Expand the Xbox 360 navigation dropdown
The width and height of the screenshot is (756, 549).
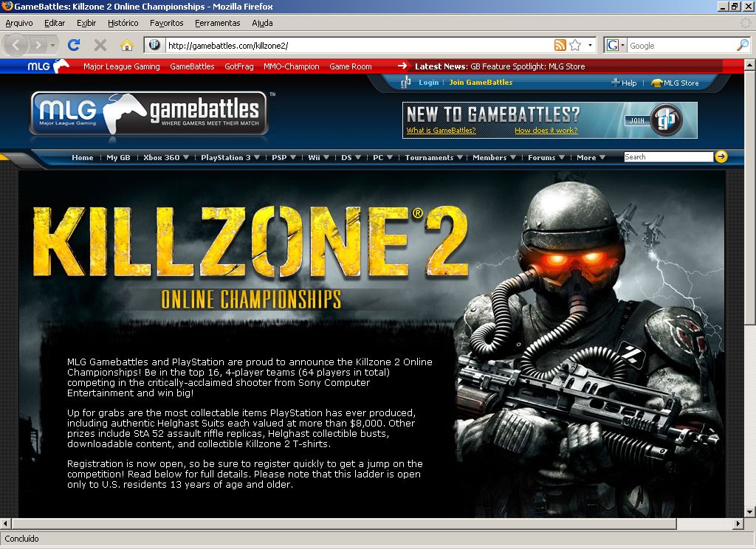tap(166, 157)
